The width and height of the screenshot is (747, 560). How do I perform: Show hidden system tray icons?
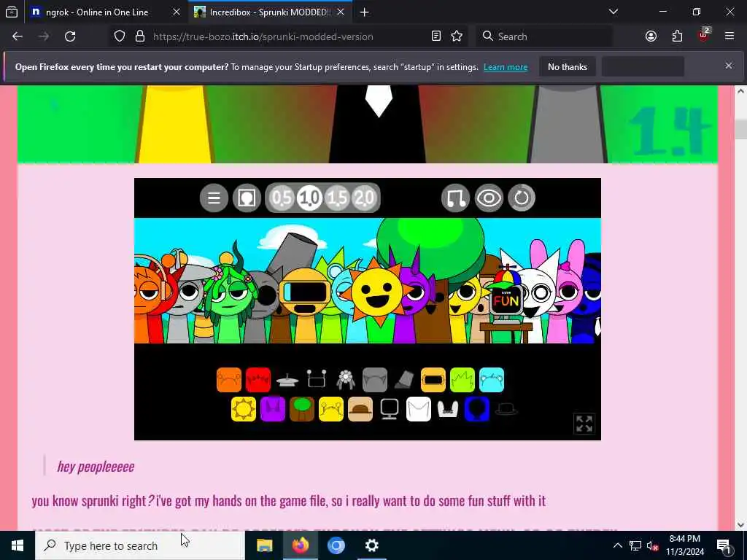617,545
